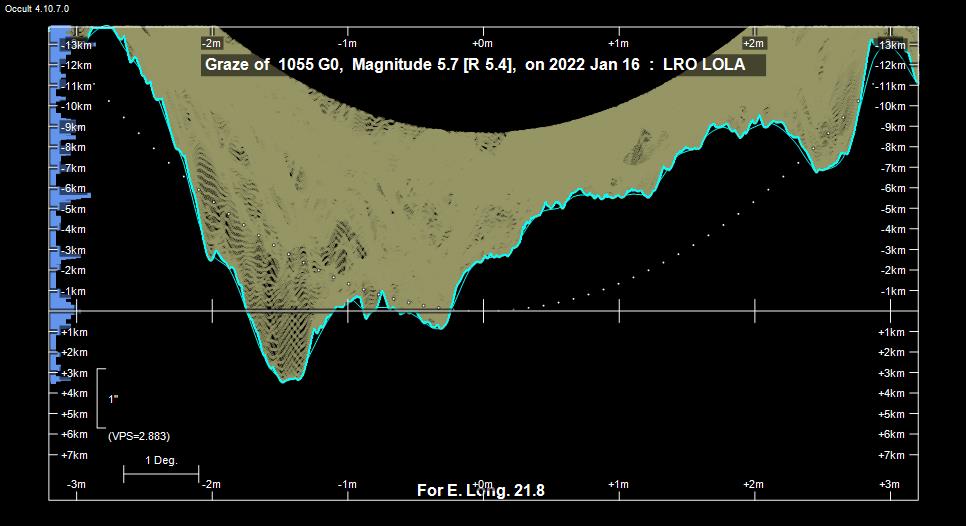
Task: Click the +0m marker on top axis
Action: pos(482,43)
